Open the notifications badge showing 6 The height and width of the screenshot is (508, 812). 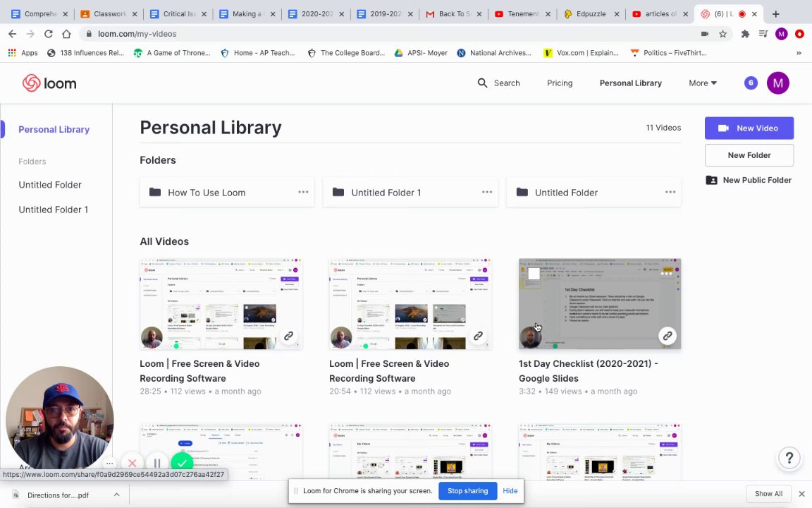(751, 83)
